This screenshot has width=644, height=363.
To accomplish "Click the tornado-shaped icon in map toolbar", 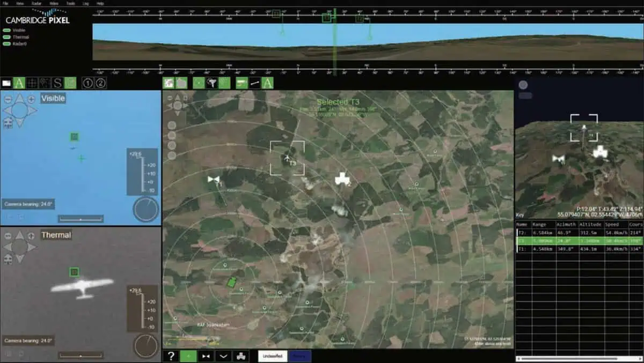I will coord(212,83).
